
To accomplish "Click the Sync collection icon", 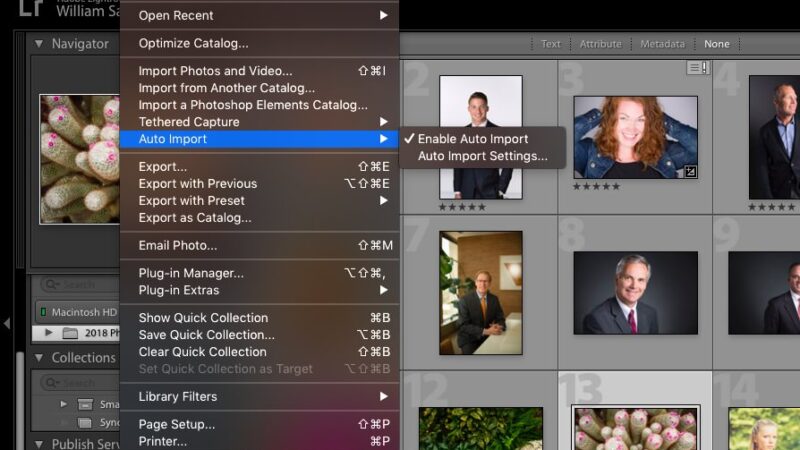I will (85, 423).
